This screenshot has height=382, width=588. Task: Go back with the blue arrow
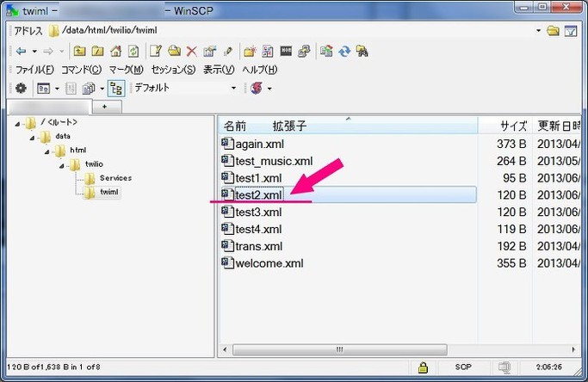pos(21,51)
